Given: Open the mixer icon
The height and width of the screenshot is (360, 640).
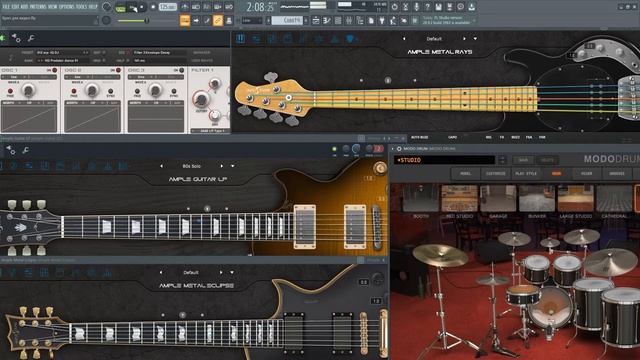Looking at the screenshot, I should click(x=349, y=20).
